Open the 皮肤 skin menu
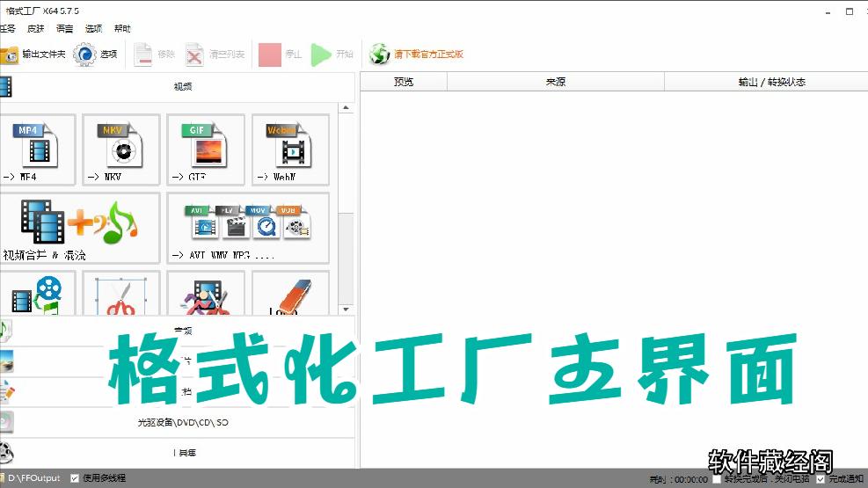The image size is (868, 488). pyautogui.click(x=36, y=29)
